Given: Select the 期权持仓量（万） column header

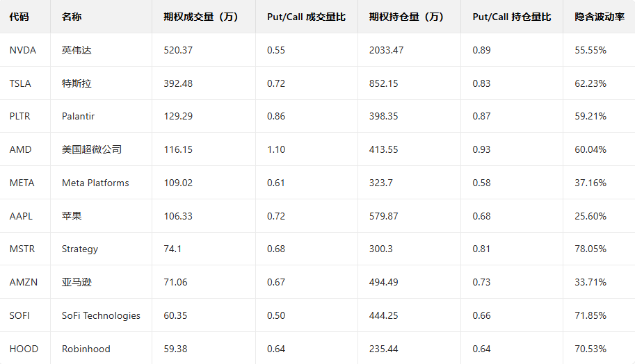Looking at the screenshot, I should 406,17.
